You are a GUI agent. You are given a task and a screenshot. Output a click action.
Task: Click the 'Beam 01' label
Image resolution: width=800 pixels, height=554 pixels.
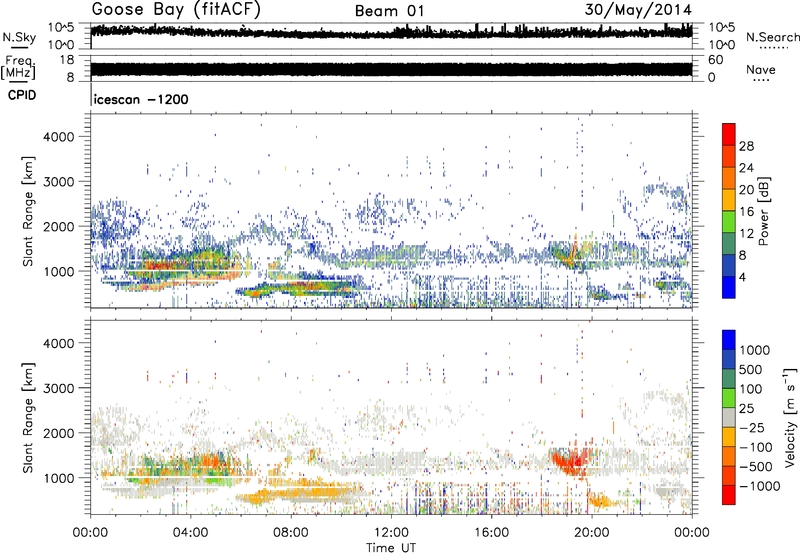tap(389, 11)
